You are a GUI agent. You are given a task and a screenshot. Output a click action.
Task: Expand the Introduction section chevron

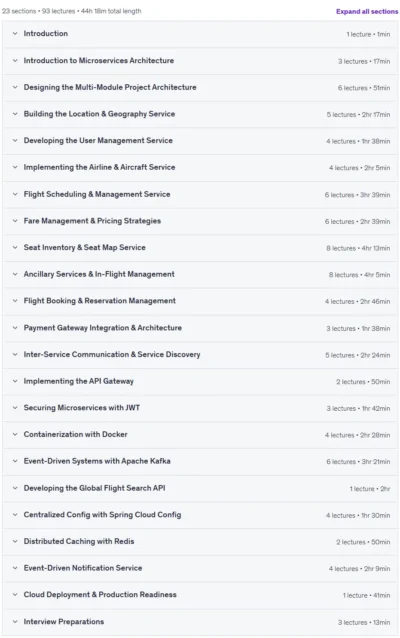15,33
